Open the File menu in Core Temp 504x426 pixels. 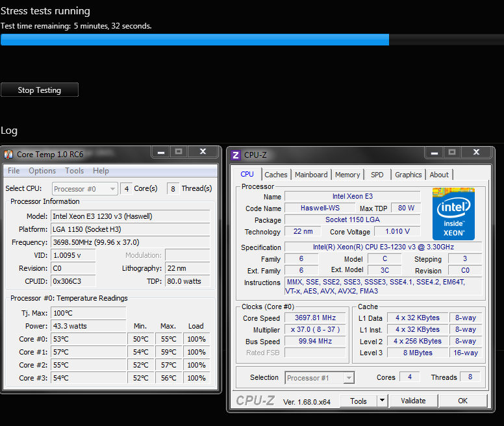[x=14, y=171]
